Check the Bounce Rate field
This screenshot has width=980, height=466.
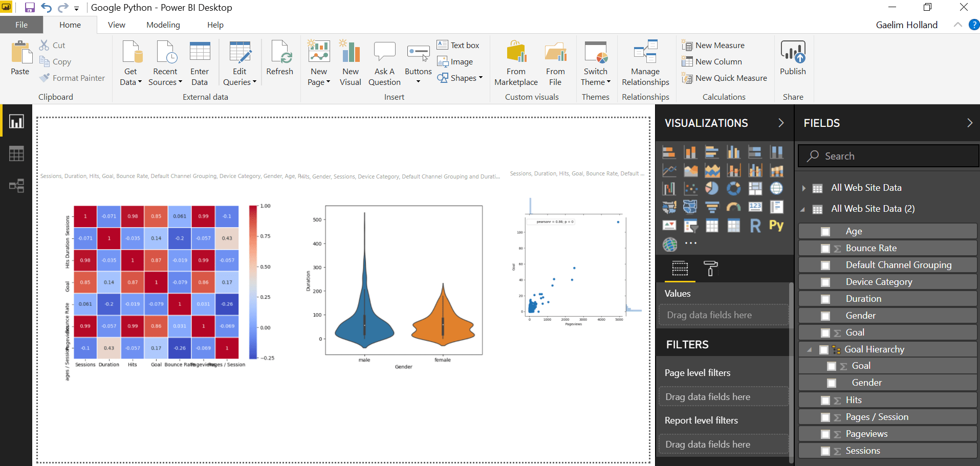click(825, 248)
